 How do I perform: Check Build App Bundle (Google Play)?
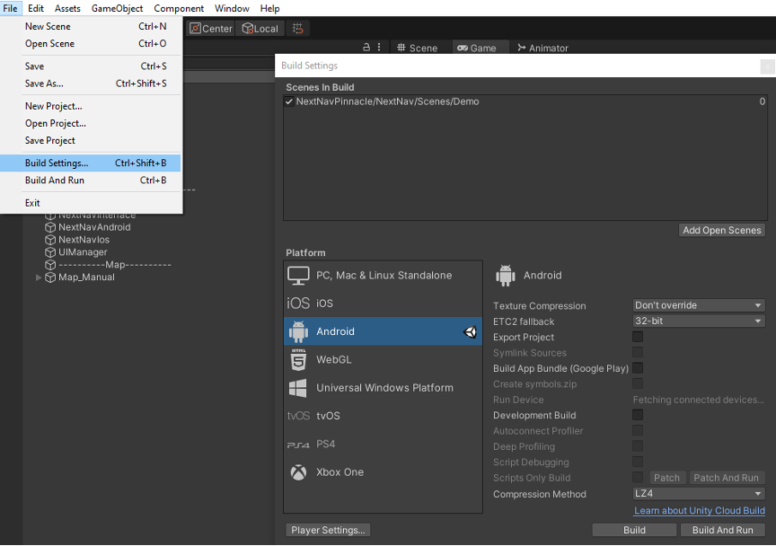point(637,368)
